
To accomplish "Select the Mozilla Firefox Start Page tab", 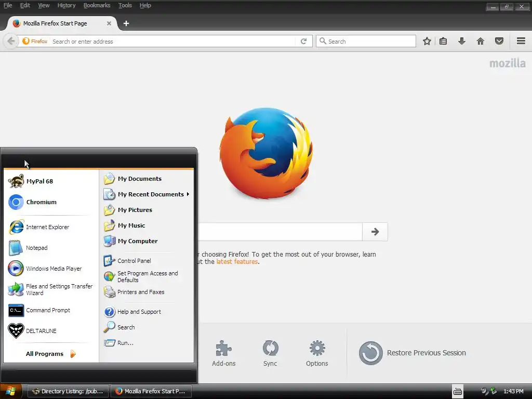I will tap(62, 23).
